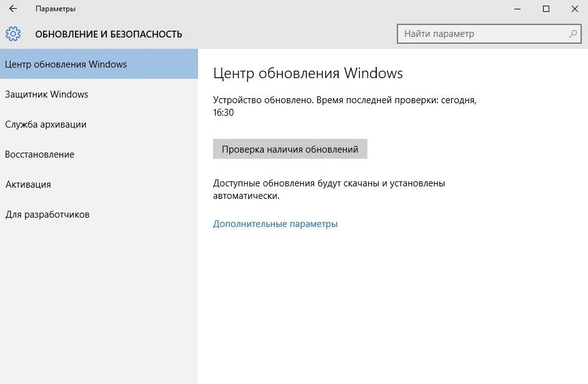Go to Служба архивации section
The image size is (588, 384).
click(46, 124)
